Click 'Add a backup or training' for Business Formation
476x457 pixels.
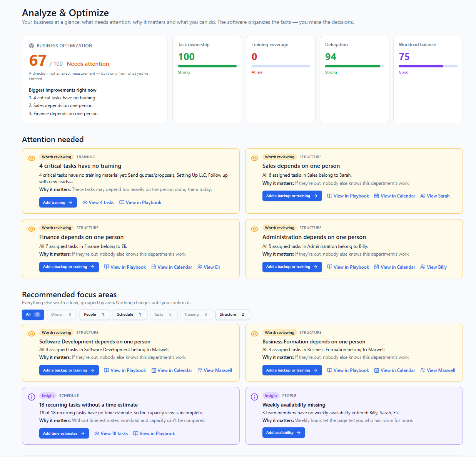point(292,370)
